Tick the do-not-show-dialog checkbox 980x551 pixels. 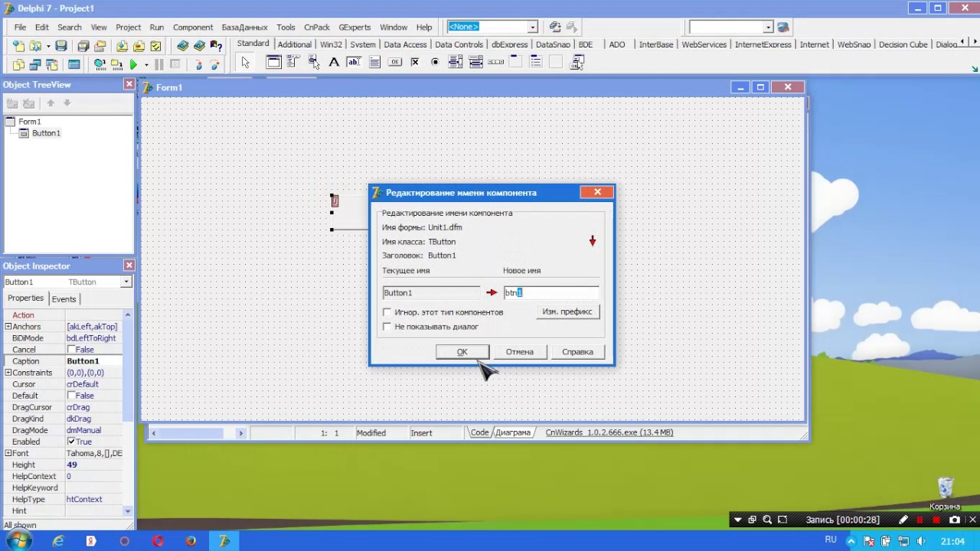(x=387, y=327)
